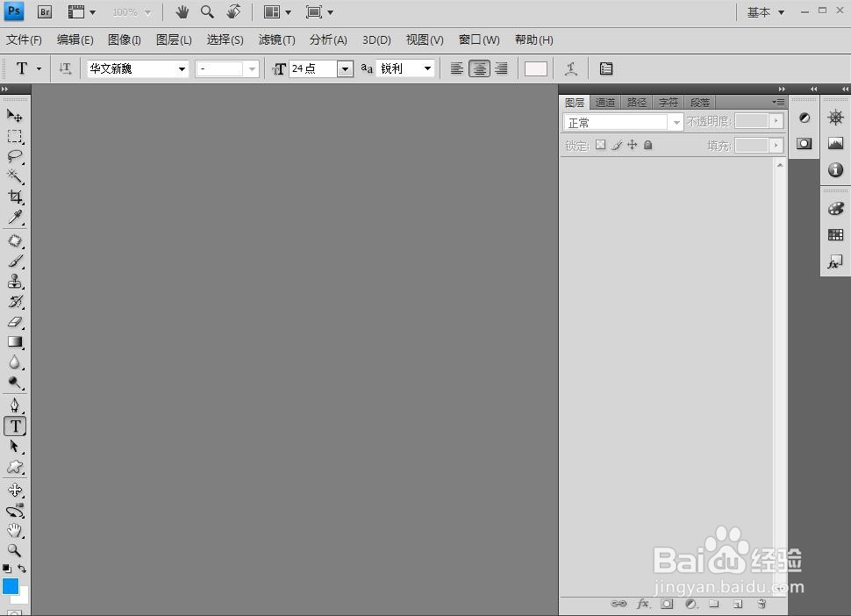Toggle text orientation button
Image resolution: width=851 pixels, height=616 pixels.
(x=65, y=68)
